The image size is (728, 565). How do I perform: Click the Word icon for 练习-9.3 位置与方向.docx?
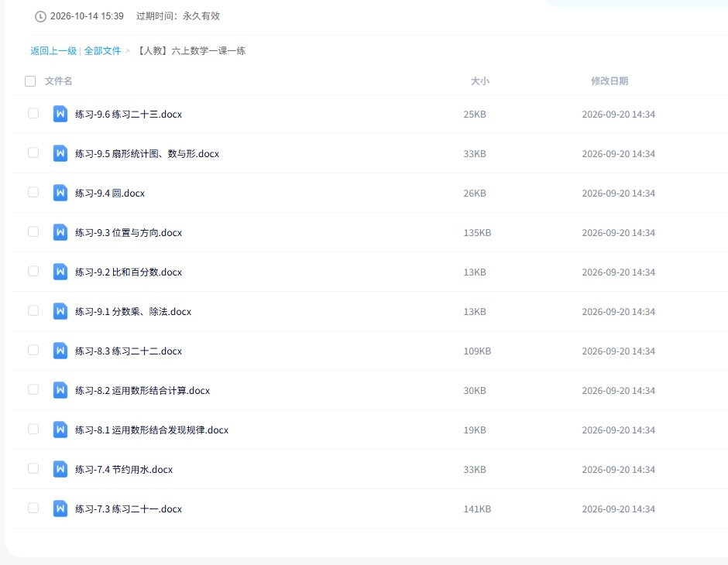coord(60,232)
